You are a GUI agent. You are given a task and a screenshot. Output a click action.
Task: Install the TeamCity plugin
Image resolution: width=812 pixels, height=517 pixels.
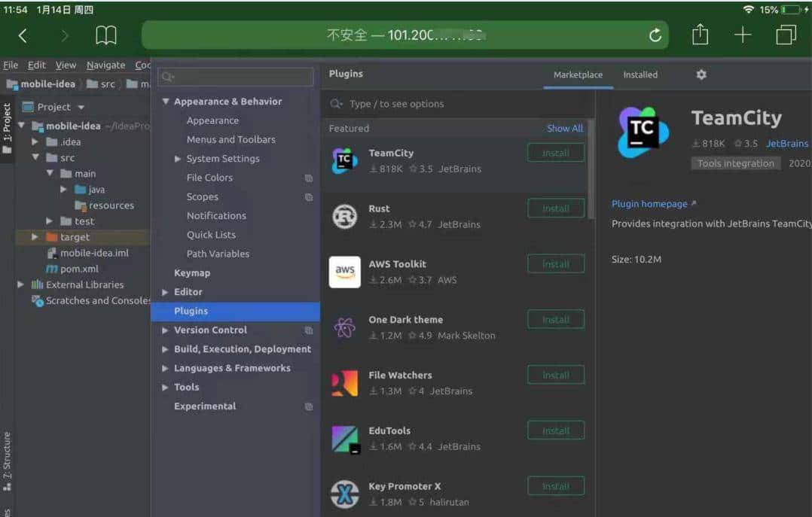(x=555, y=154)
